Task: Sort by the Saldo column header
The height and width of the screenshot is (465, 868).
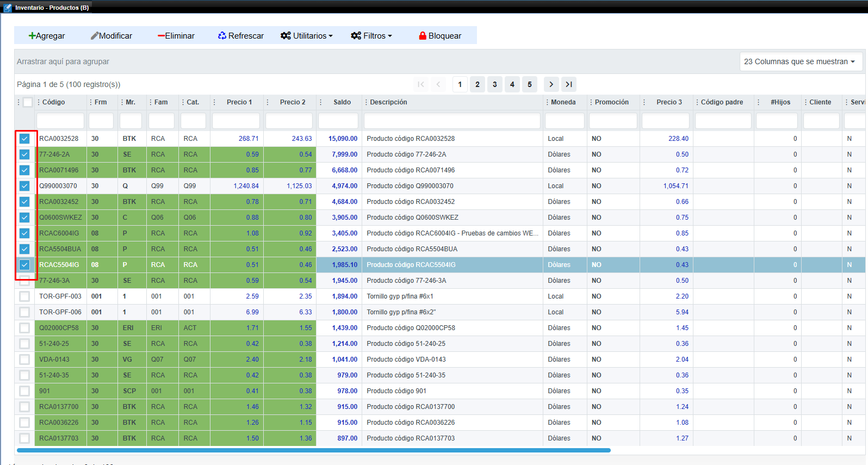Action: click(342, 102)
